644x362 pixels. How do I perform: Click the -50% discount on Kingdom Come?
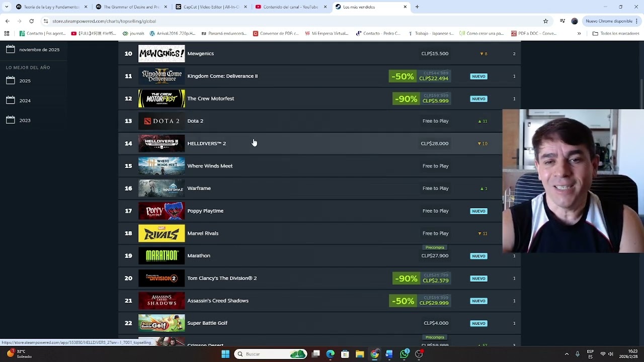[403, 76]
